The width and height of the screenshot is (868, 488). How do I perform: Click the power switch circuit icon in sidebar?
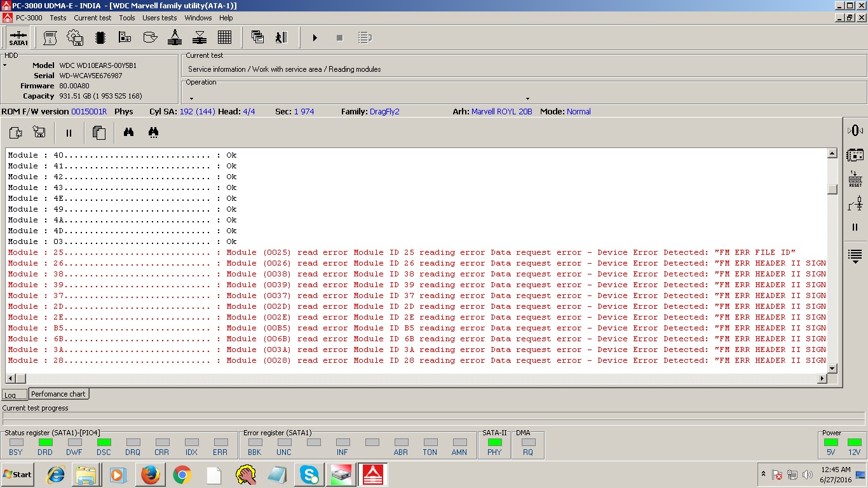[855, 203]
